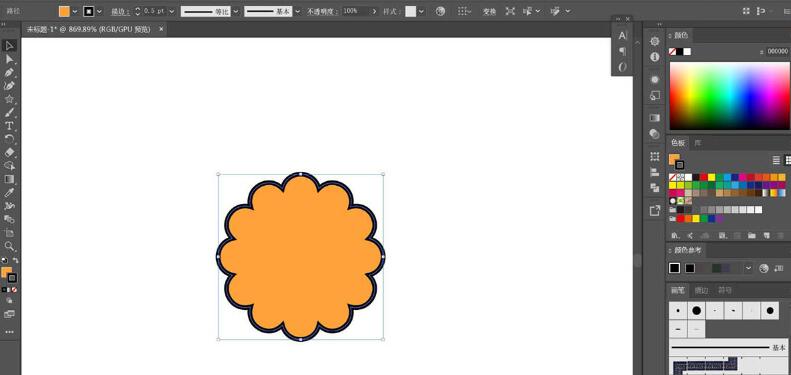Close the untitled document tab

[x=161, y=30]
